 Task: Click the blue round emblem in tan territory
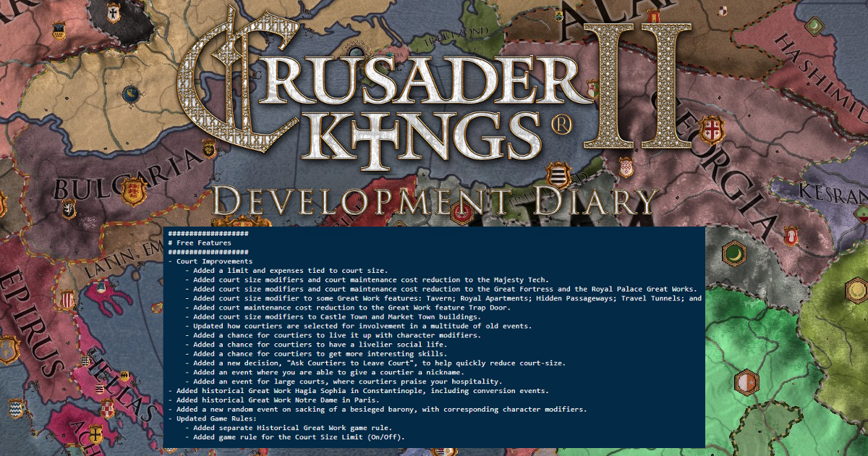pyautogui.click(x=131, y=93)
